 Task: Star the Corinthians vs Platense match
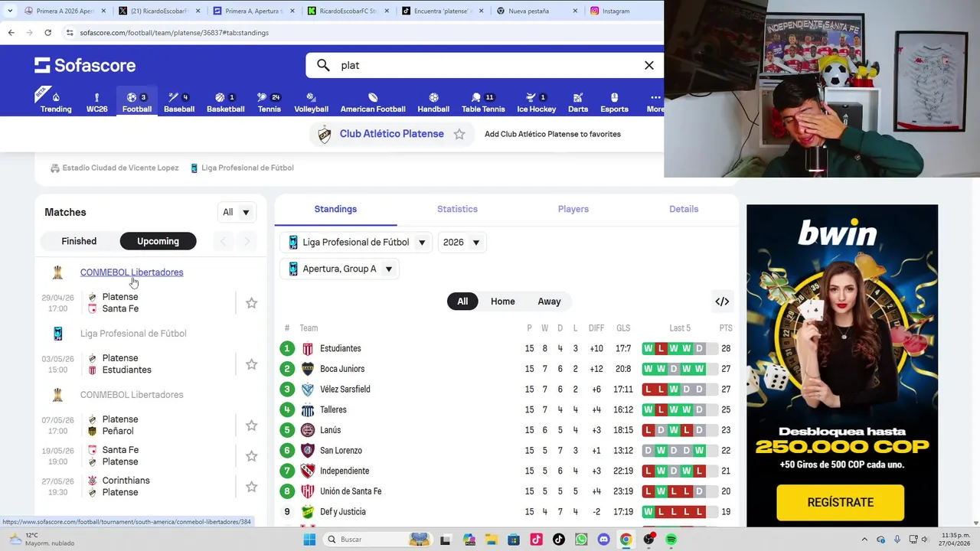pos(251,487)
